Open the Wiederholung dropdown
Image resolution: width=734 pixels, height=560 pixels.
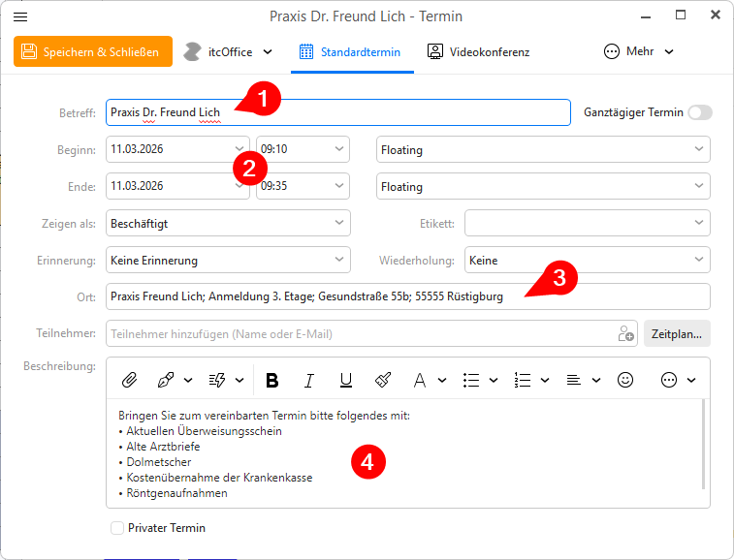tap(587, 261)
